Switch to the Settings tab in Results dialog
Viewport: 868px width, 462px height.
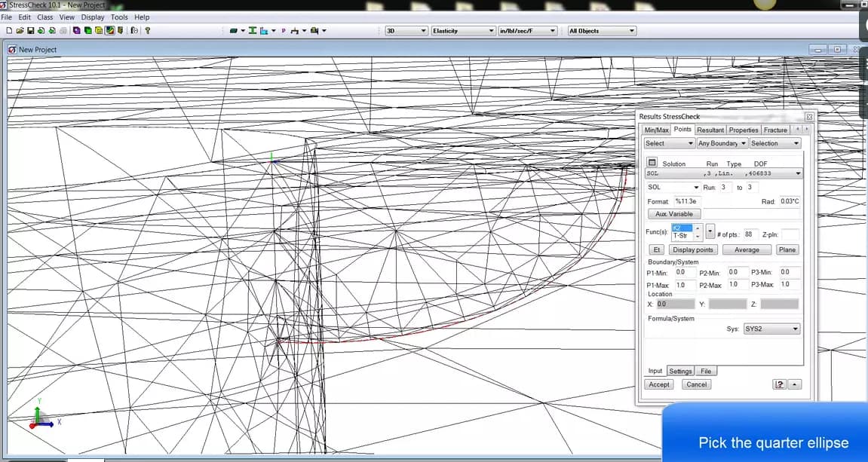point(680,371)
